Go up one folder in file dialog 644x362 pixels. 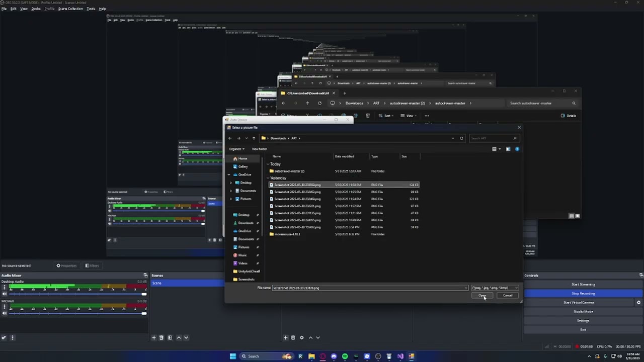[x=254, y=138]
